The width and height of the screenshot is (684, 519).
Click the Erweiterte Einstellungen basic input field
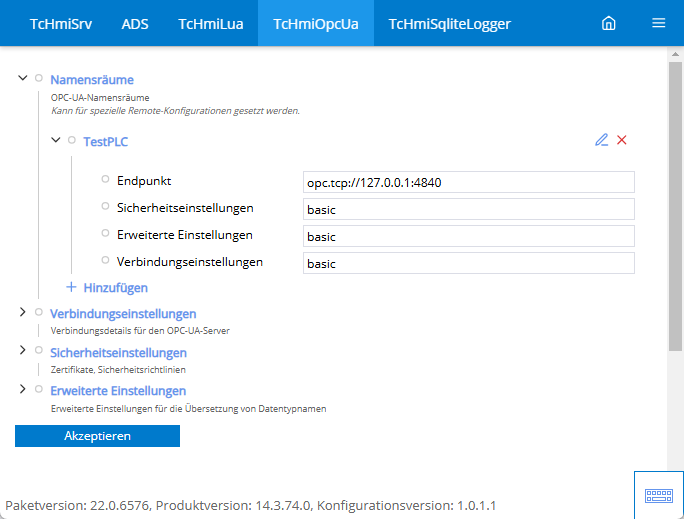coord(469,236)
